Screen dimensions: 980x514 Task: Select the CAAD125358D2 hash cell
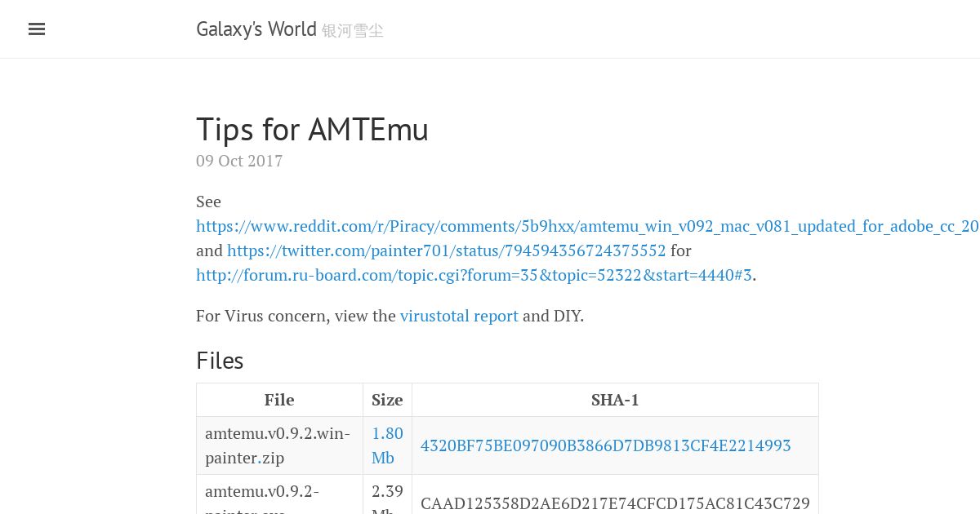click(615, 494)
